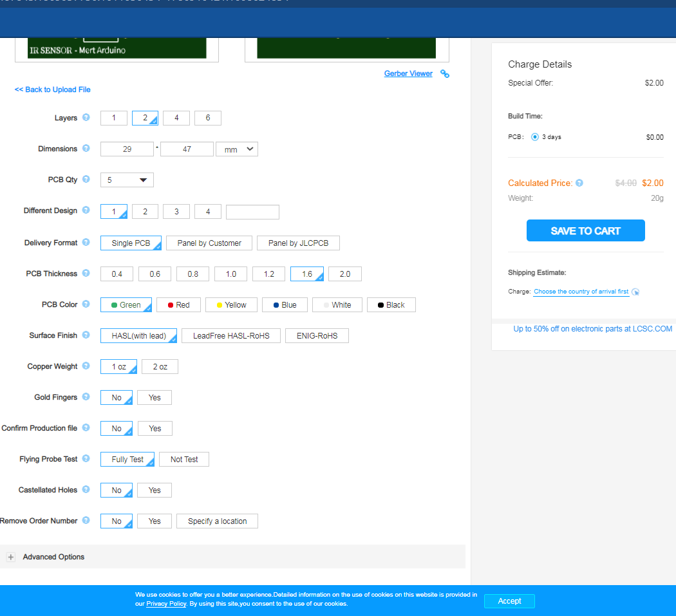Screen dimensions: 676x616
Task: Click the share link icon beside Gerber Viewer
Action: [x=444, y=74]
